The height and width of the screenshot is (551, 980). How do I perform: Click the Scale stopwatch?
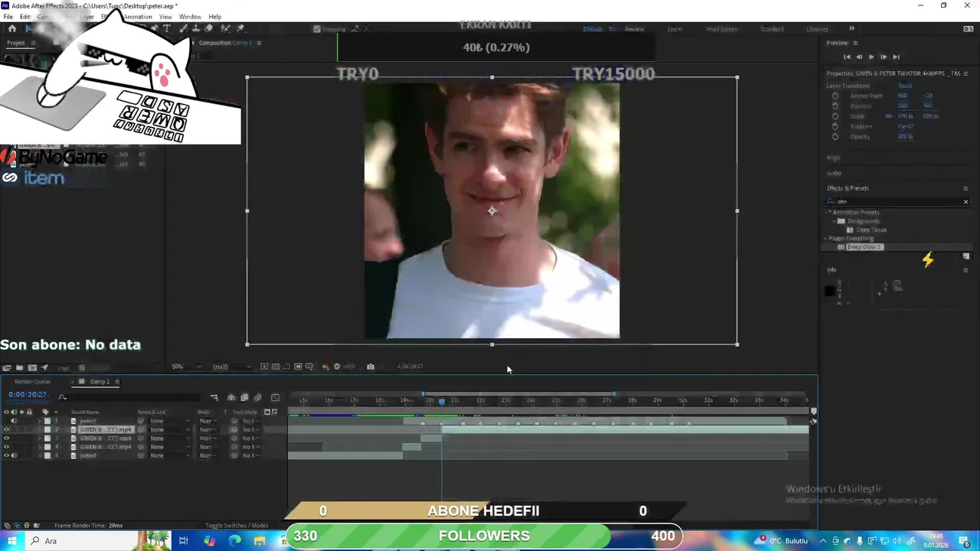point(835,116)
